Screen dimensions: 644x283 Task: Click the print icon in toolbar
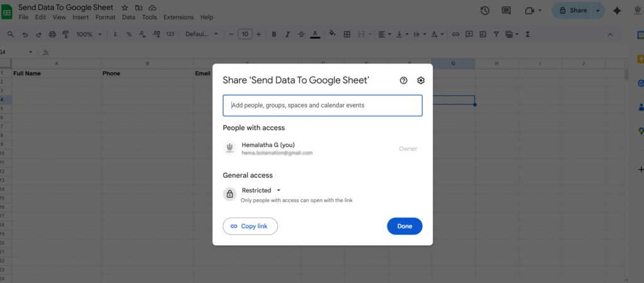tap(52, 34)
